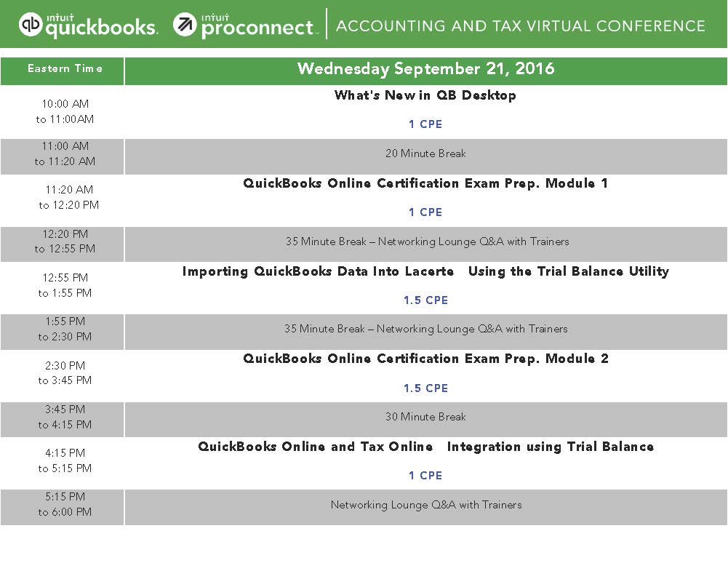
Task: Click '1 CPE' under Tax Online Integration session
Action: (x=425, y=475)
